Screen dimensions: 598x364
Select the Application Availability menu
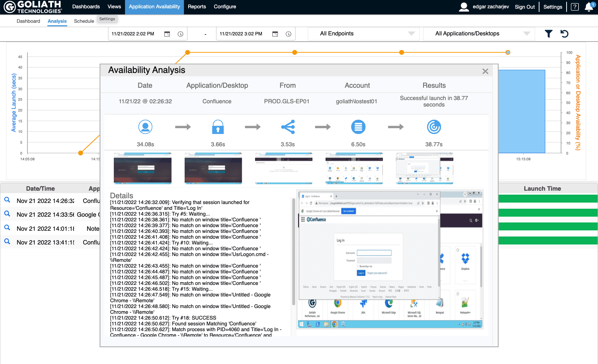pyautogui.click(x=154, y=7)
